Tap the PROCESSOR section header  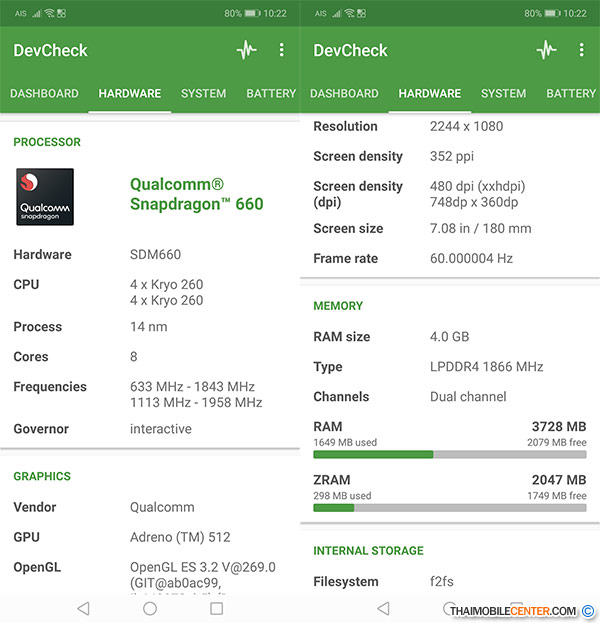click(x=47, y=142)
